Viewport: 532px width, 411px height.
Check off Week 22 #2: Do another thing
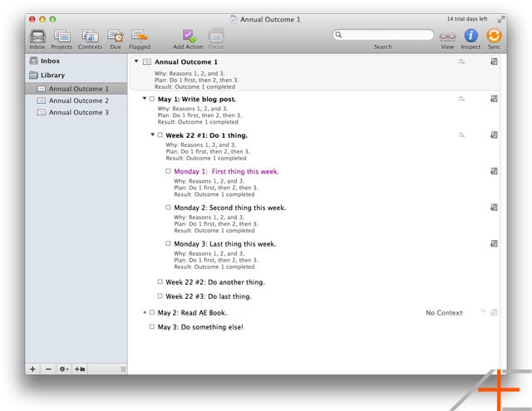pyautogui.click(x=160, y=281)
